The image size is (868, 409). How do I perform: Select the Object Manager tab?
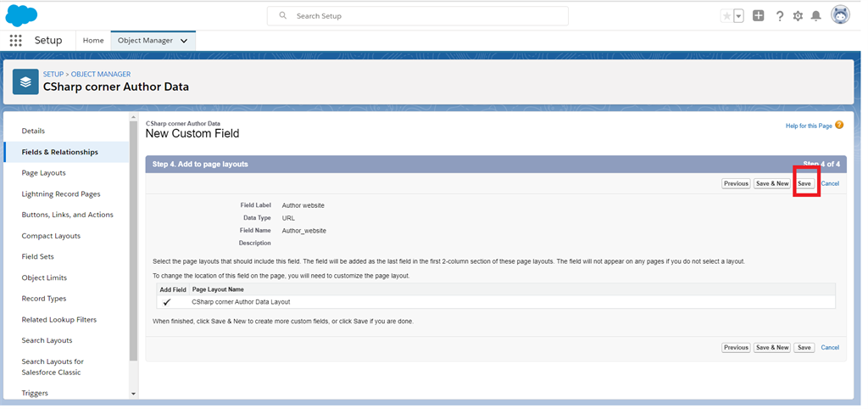145,41
